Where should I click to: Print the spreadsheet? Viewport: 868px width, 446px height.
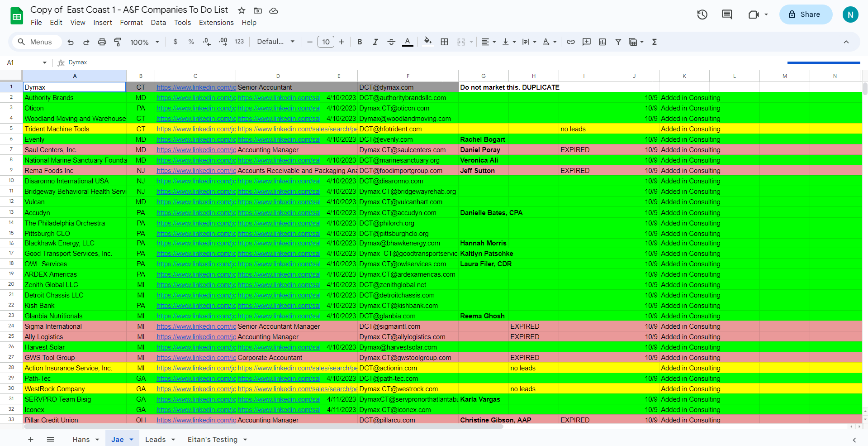pyautogui.click(x=102, y=42)
